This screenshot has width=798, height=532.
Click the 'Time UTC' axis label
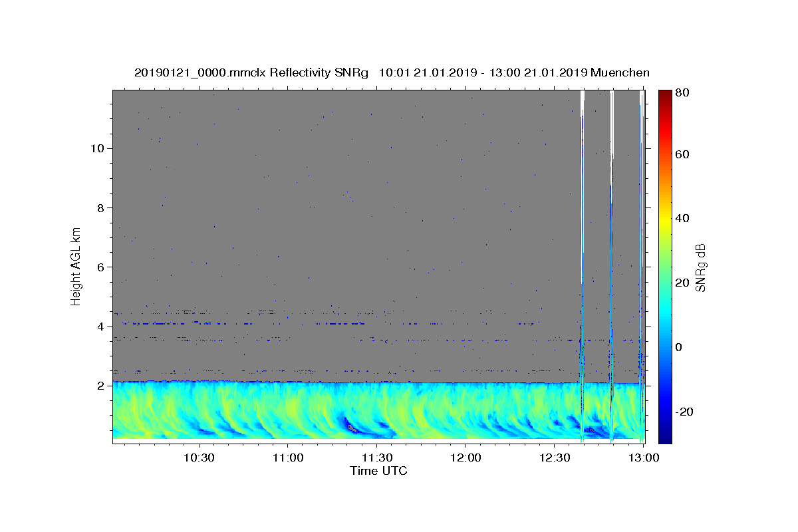[378, 471]
